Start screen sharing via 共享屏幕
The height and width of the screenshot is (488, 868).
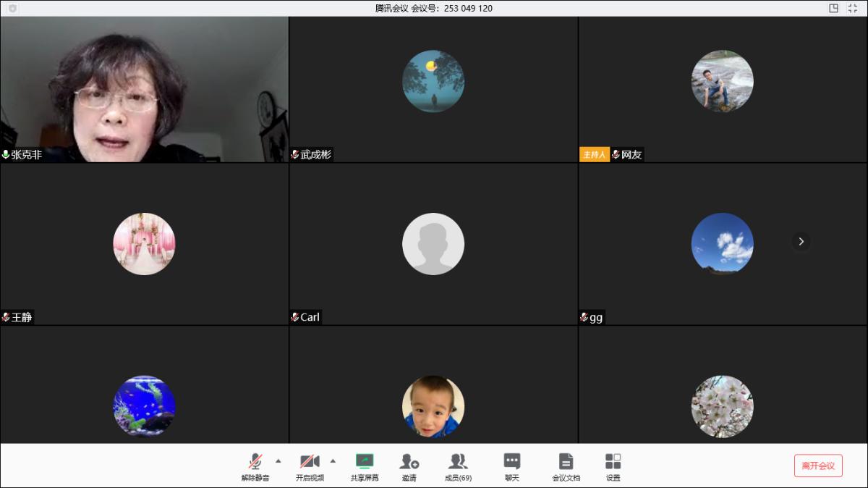click(x=365, y=467)
